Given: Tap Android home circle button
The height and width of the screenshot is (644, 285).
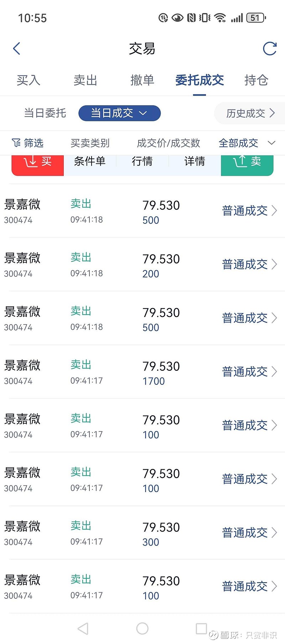Looking at the screenshot, I should point(142,629).
